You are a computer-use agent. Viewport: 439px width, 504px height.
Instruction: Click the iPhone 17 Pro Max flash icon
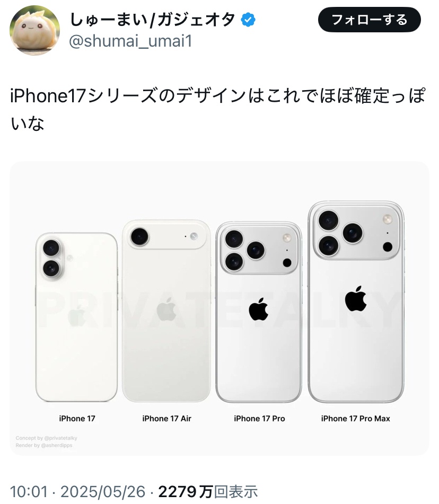pyautogui.click(x=387, y=219)
